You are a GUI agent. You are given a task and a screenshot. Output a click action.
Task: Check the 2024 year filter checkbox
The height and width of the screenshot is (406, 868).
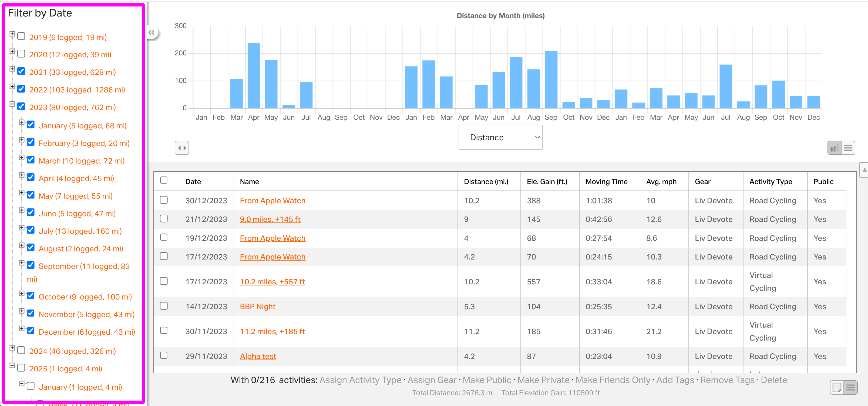click(21, 350)
